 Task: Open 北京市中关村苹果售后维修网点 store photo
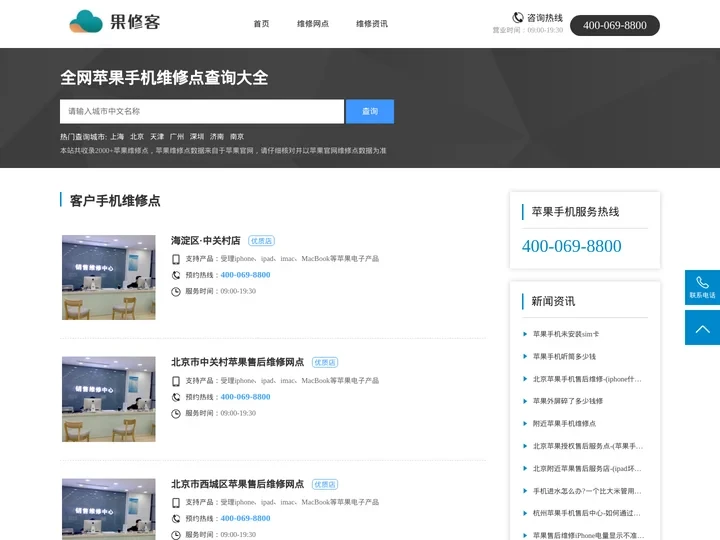109,399
